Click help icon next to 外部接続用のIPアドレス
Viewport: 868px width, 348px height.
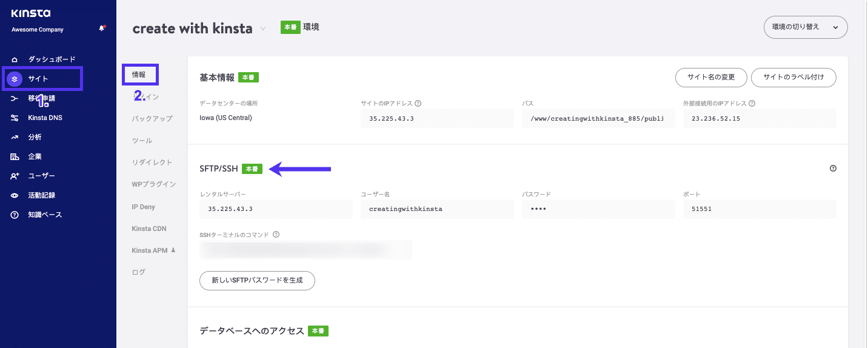click(x=752, y=103)
